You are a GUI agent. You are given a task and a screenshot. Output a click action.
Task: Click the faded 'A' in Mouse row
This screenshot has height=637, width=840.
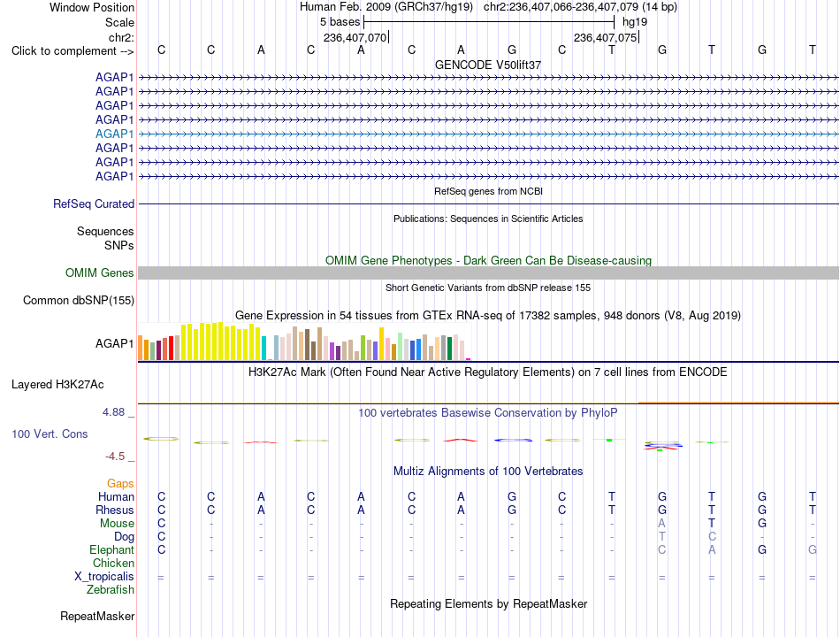pyautogui.click(x=661, y=524)
